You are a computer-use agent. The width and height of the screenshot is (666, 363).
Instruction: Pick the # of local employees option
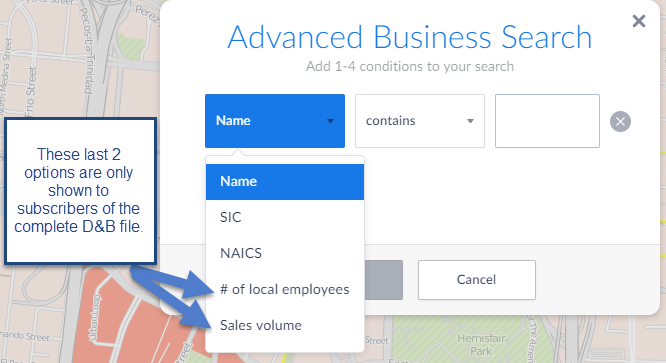tap(285, 290)
